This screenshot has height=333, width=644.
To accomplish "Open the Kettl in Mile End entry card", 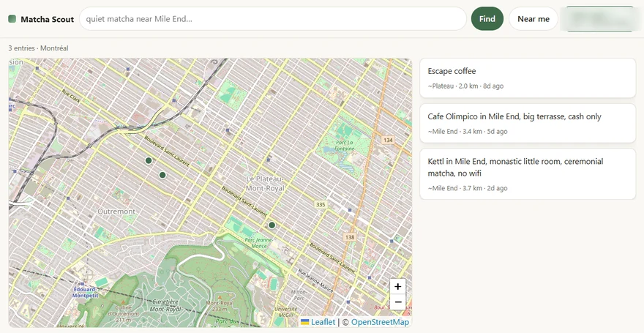I will point(528,174).
